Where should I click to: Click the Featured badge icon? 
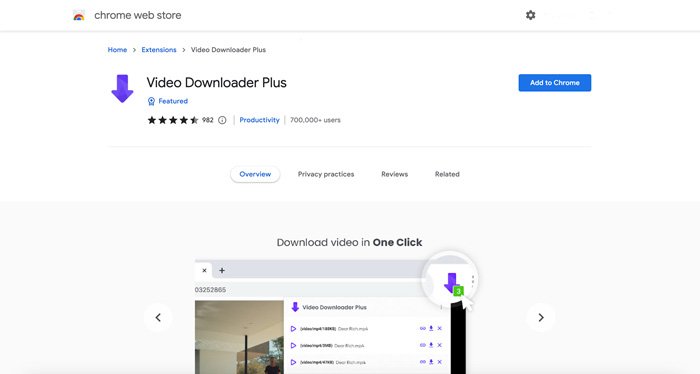[151, 101]
